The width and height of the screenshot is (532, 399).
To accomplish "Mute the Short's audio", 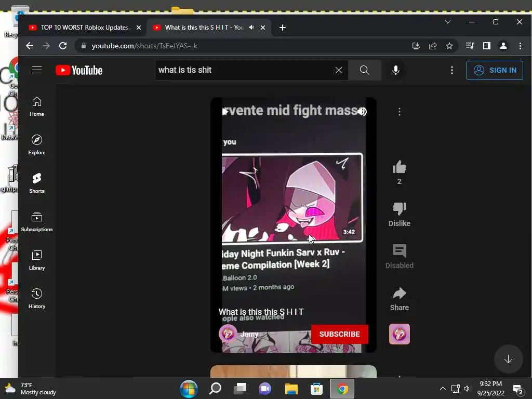I will point(362,111).
